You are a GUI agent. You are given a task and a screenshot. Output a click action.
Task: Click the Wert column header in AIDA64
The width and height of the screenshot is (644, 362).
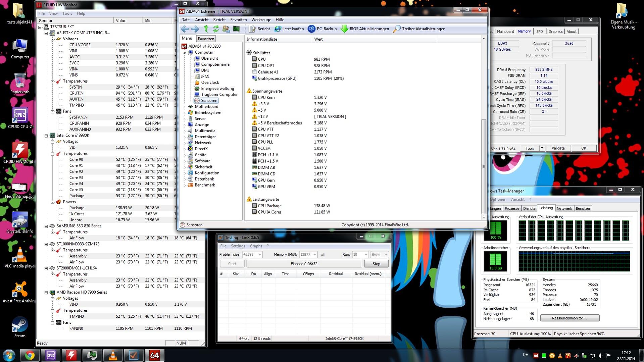click(374, 39)
